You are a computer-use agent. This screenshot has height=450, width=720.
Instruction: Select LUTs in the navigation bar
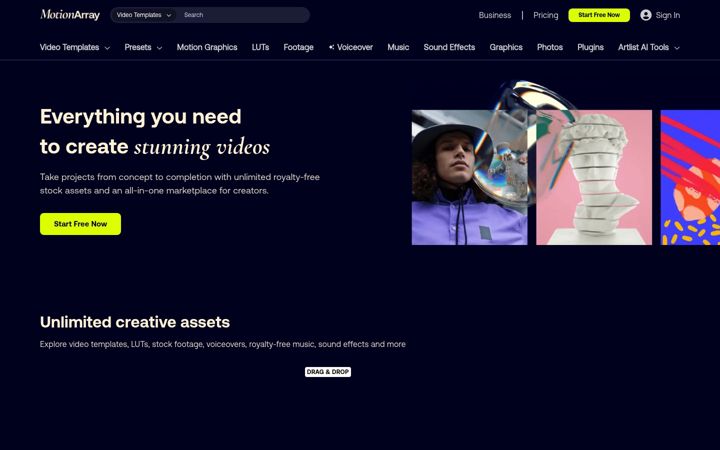(x=260, y=47)
